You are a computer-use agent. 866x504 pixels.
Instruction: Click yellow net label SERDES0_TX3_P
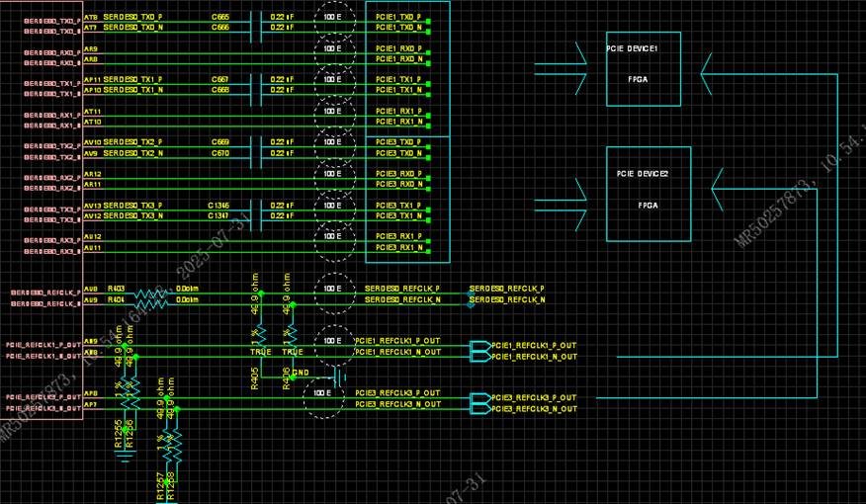[133, 206]
